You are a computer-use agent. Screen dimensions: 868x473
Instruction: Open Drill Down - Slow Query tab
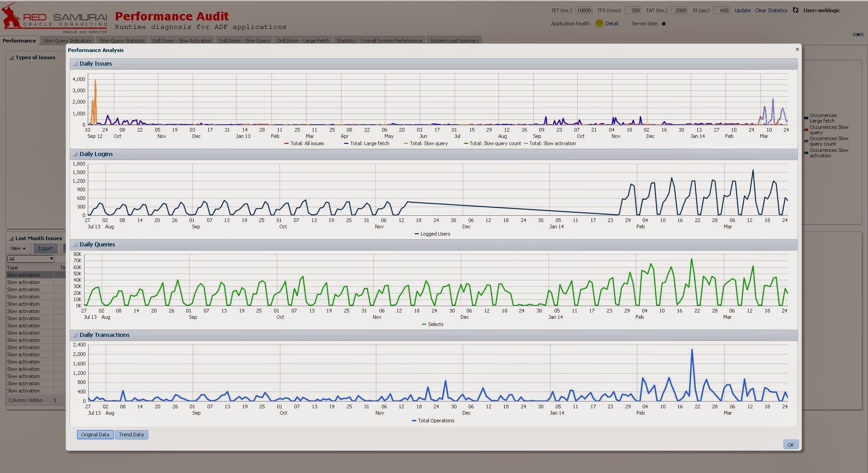click(244, 41)
